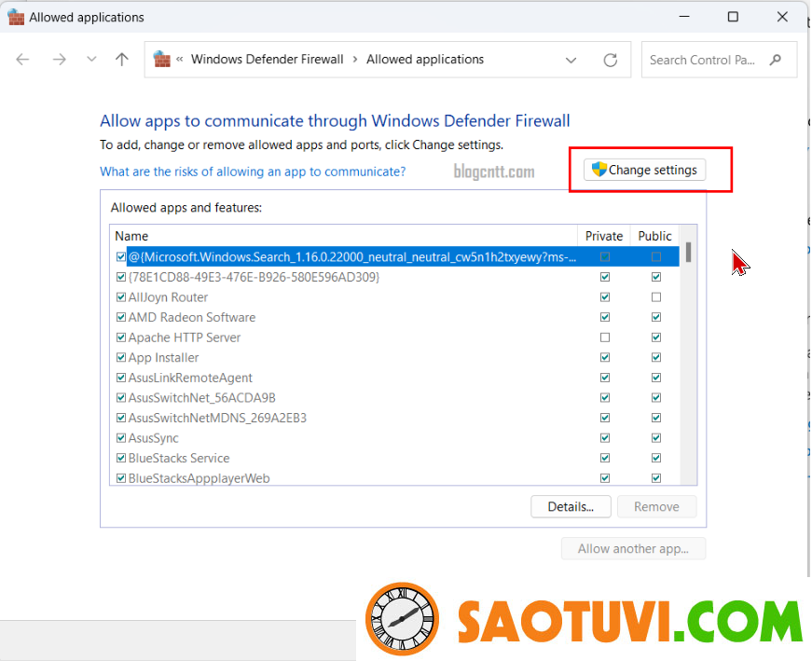Toggle Public for AMD Radeon Software
Image resolution: width=812 pixels, height=661 pixels.
[656, 317]
